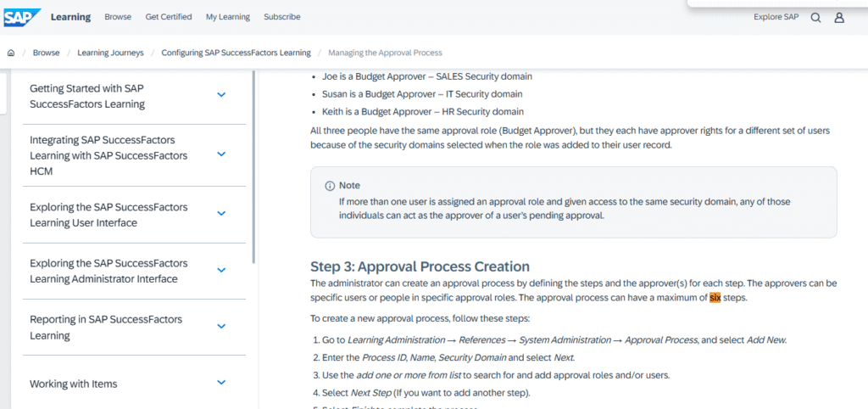Image resolution: width=868 pixels, height=409 pixels.
Task: Expand Integrating SAP SuccessFactors Learning with HCM
Action: point(221,154)
